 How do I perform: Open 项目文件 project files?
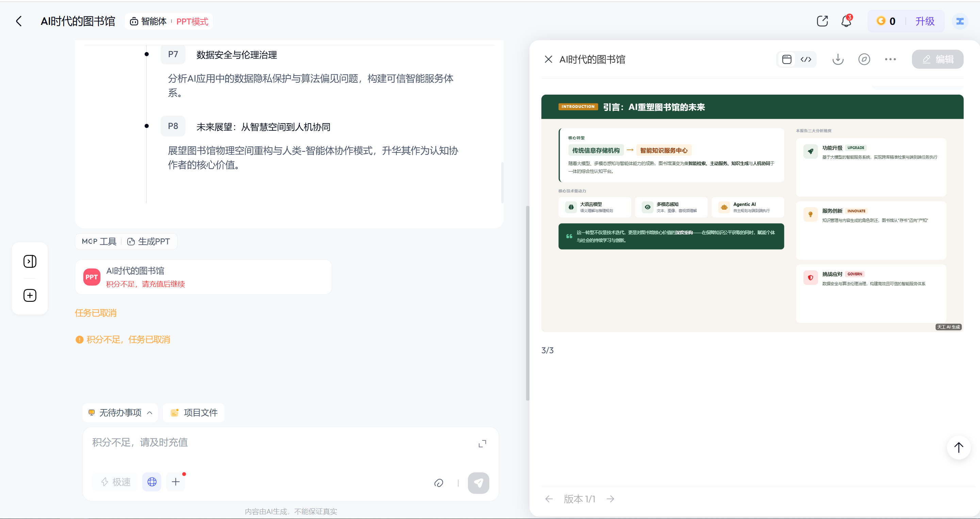click(x=194, y=413)
